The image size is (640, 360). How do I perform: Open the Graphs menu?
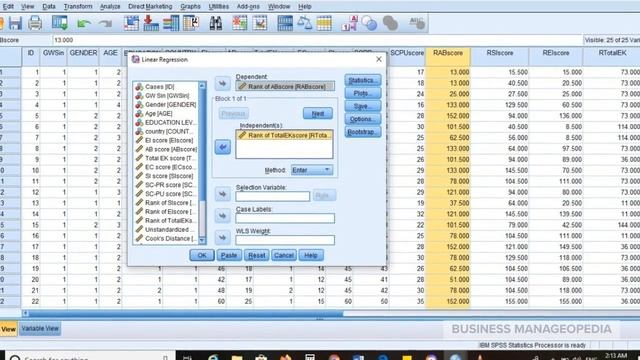click(x=190, y=7)
